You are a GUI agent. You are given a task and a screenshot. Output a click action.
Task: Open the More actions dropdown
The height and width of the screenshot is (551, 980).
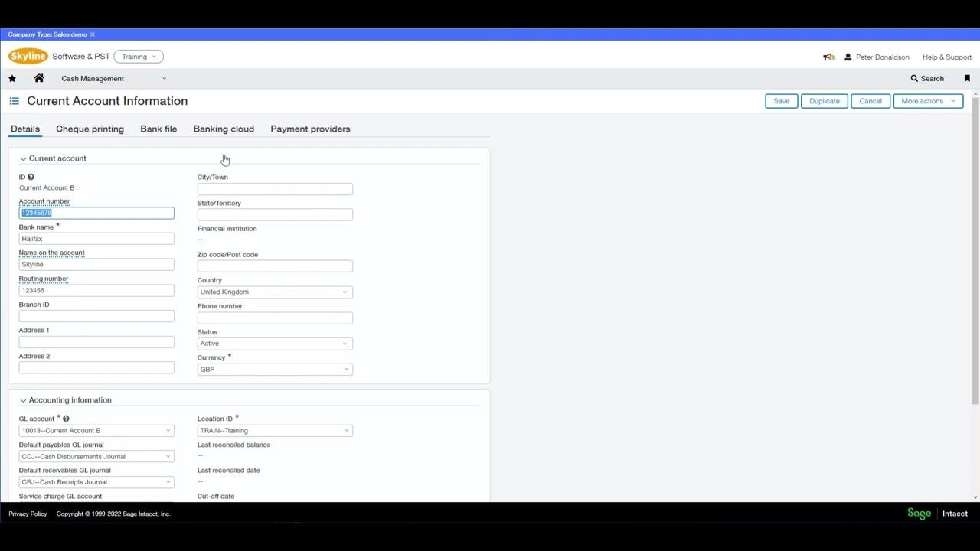(x=928, y=101)
